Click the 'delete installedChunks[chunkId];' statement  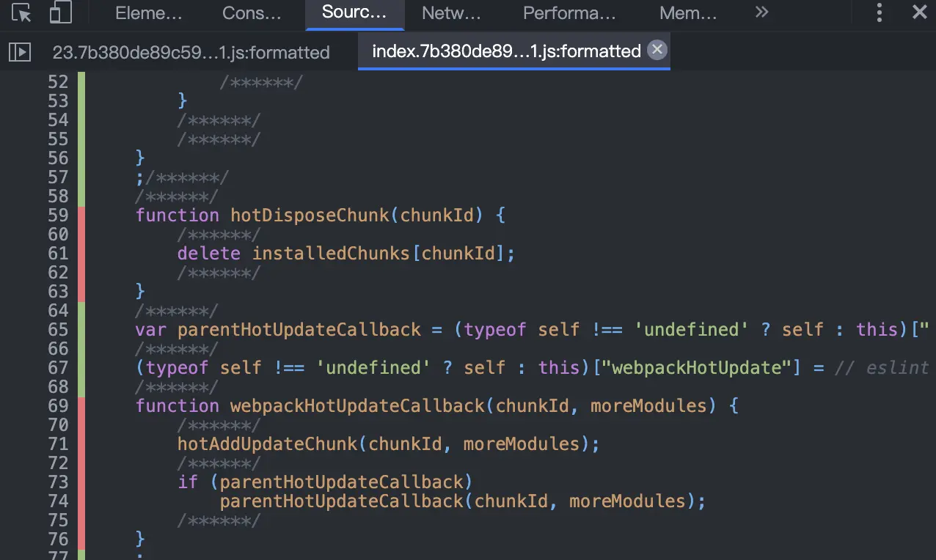pos(346,254)
